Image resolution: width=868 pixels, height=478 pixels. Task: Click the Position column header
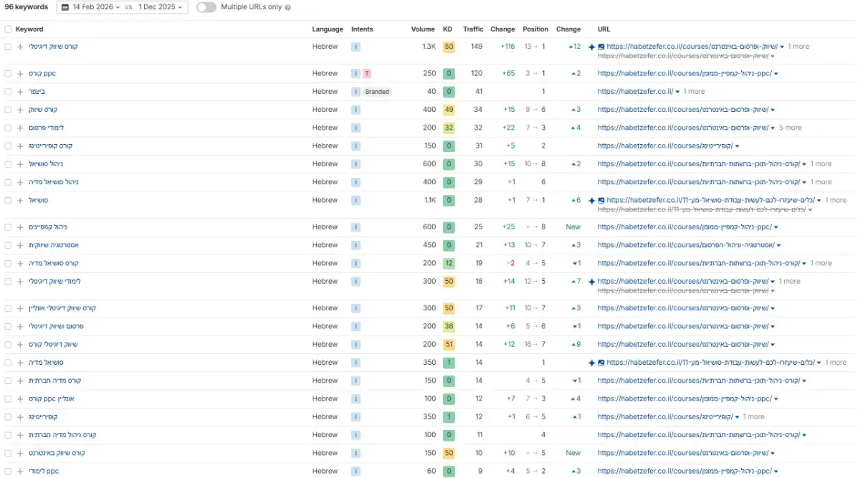(x=535, y=29)
